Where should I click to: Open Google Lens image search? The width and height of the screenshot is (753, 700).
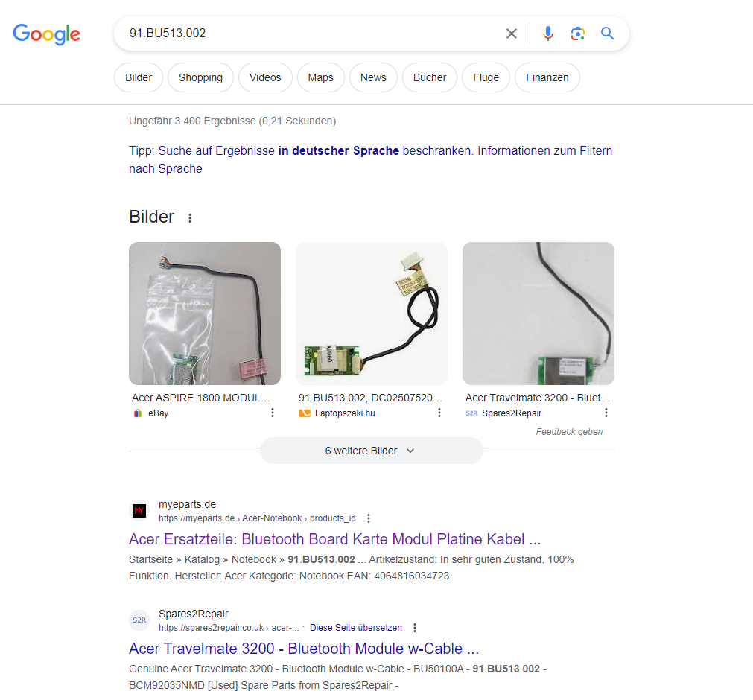pyautogui.click(x=577, y=33)
